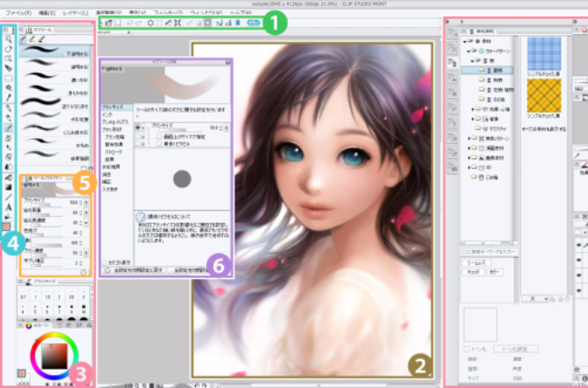Select the Gradient tool
588x388 pixels.
(x=8, y=187)
